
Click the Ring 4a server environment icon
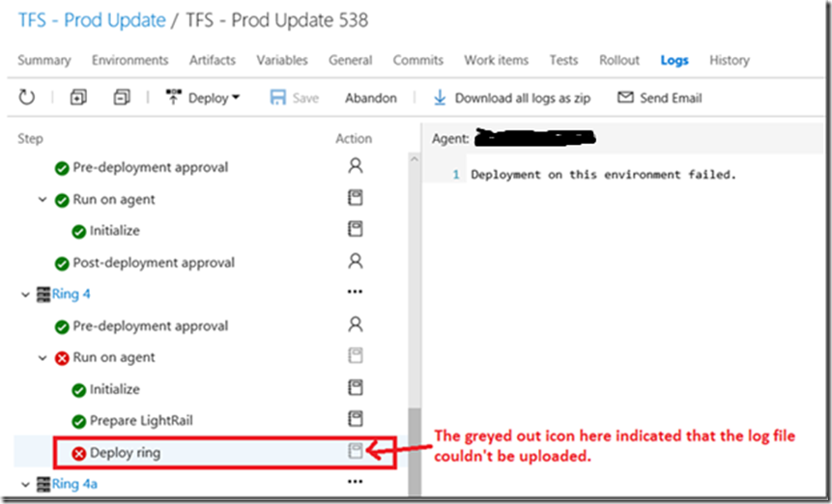point(43,485)
